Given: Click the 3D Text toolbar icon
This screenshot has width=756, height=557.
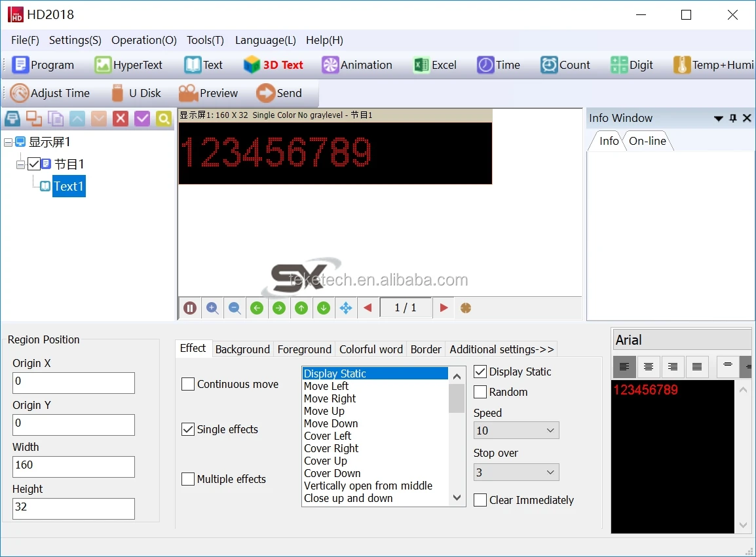Looking at the screenshot, I should tap(252, 65).
